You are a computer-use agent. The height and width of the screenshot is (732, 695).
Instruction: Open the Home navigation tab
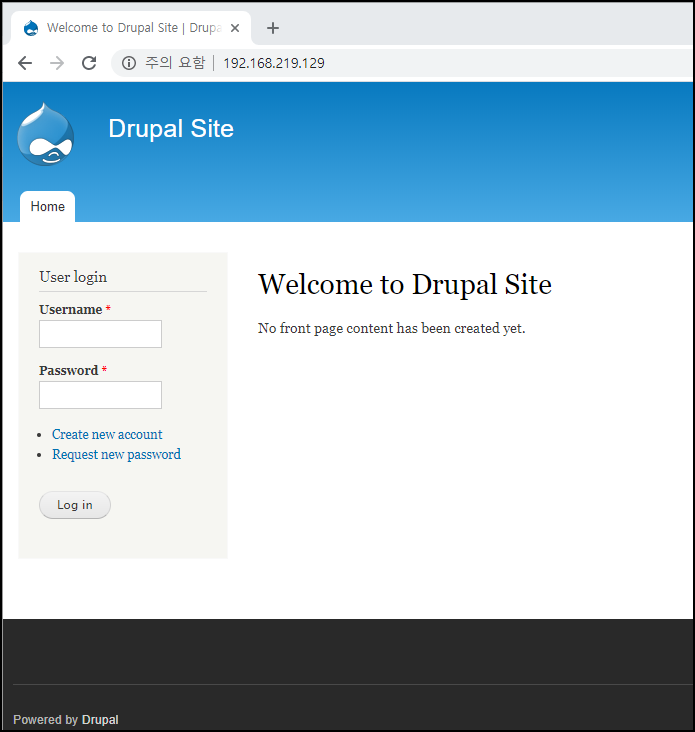pos(48,206)
